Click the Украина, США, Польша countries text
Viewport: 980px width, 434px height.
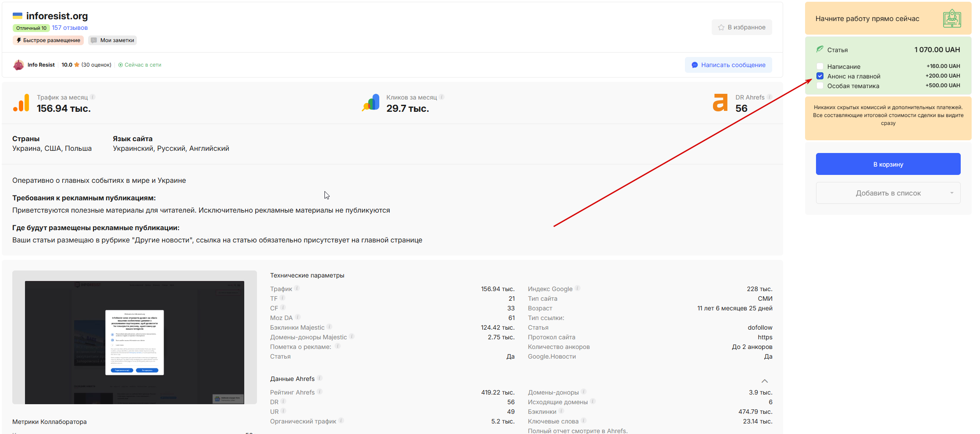tap(52, 149)
